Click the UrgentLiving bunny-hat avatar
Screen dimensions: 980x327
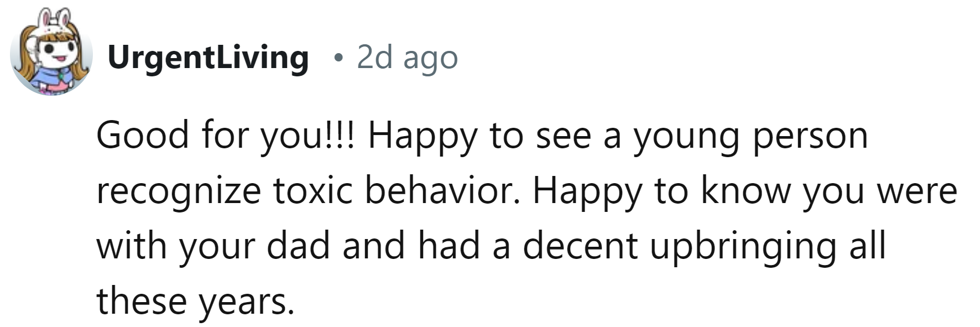click(x=51, y=53)
